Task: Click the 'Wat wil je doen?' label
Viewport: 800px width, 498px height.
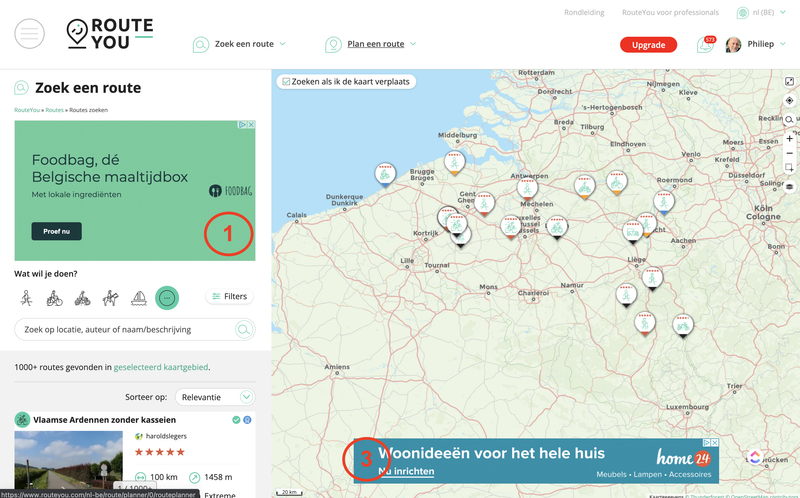Action: [x=46, y=274]
